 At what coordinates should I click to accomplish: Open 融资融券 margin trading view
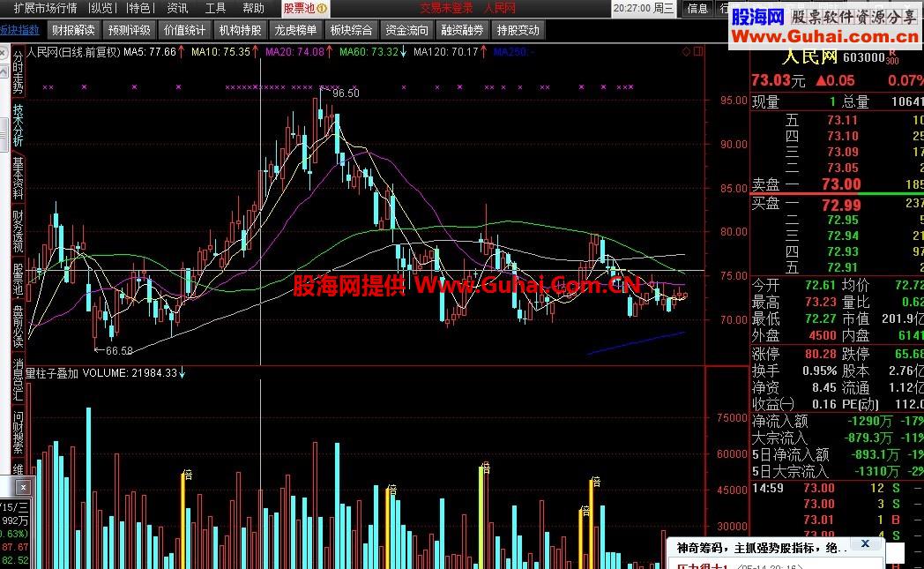[462, 30]
